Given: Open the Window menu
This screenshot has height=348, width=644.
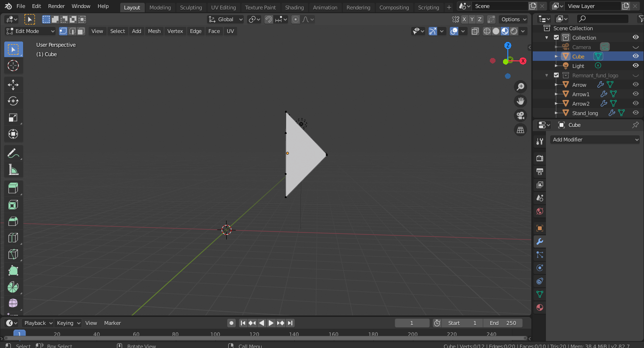Looking at the screenshot, I should coord(81,6).
